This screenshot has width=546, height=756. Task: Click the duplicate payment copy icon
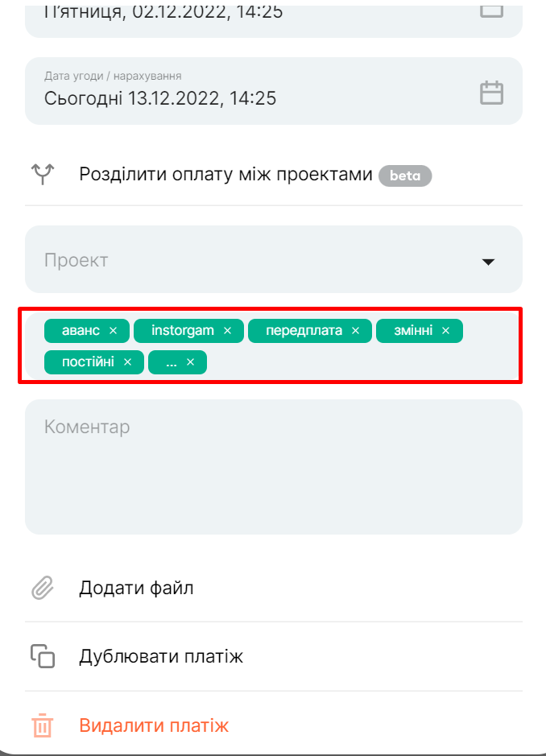(43, 656)
